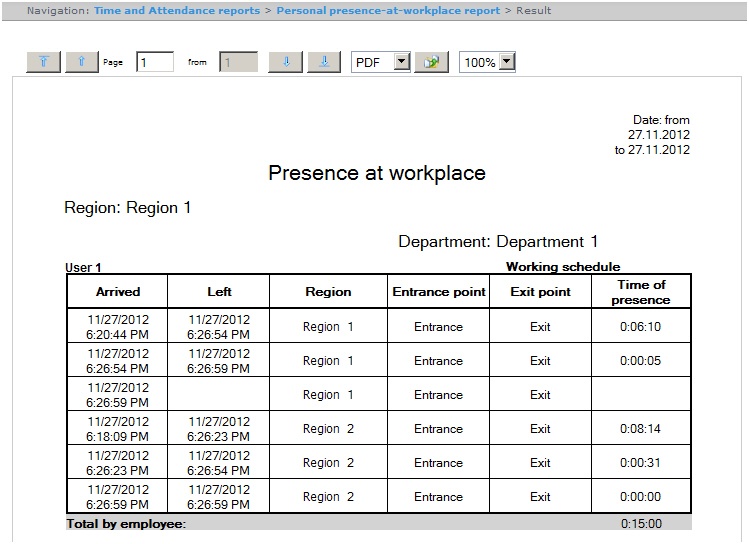Viewport: 749px width, 544px height.
Task: Go to previous page arrow button
Action: (82, 62)
